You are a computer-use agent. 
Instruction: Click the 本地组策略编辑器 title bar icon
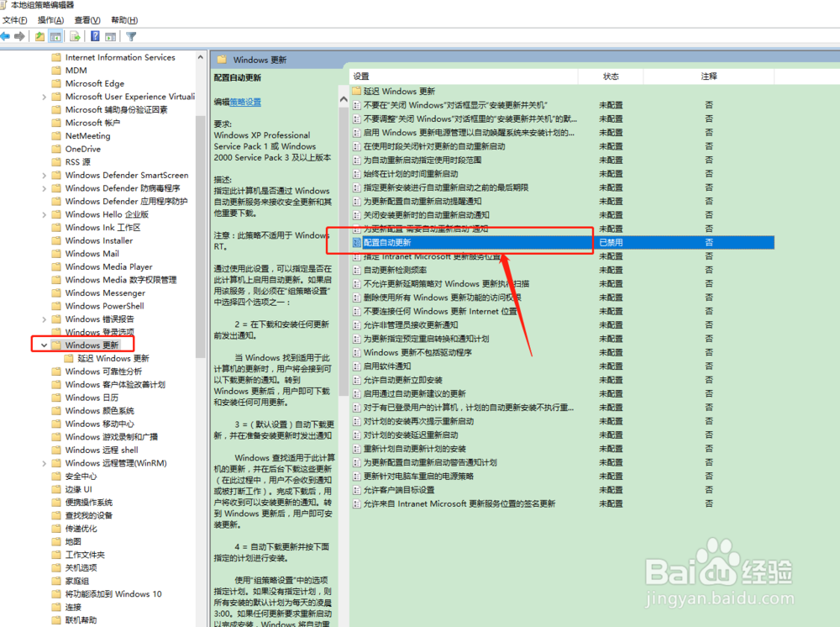(6, 6)
